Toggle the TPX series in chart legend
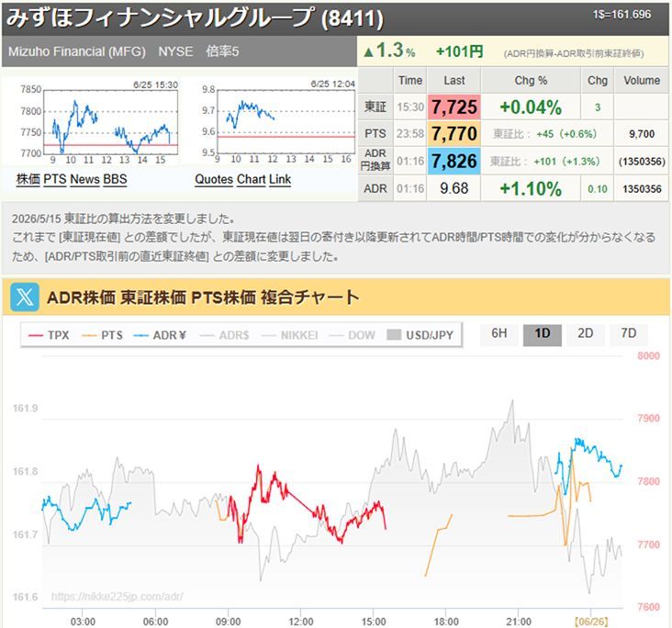This screenshot has height=628, width=672. point(49,335)
